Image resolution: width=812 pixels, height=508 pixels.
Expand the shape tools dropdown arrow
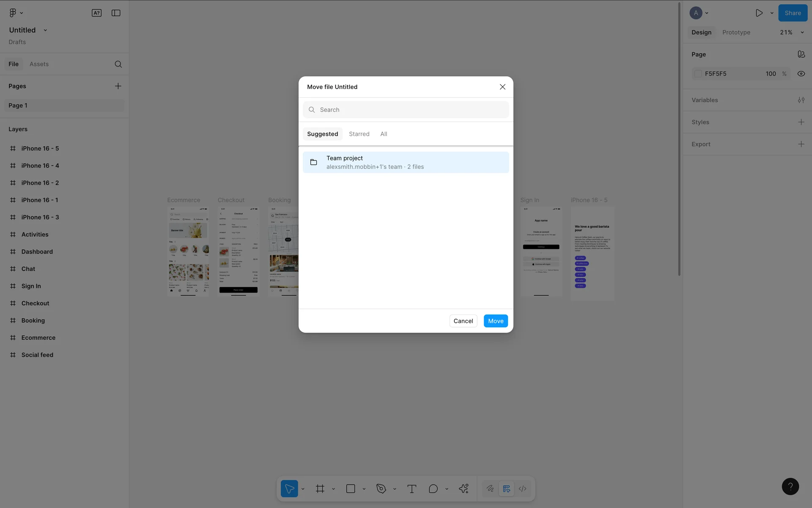click(364, 489)
